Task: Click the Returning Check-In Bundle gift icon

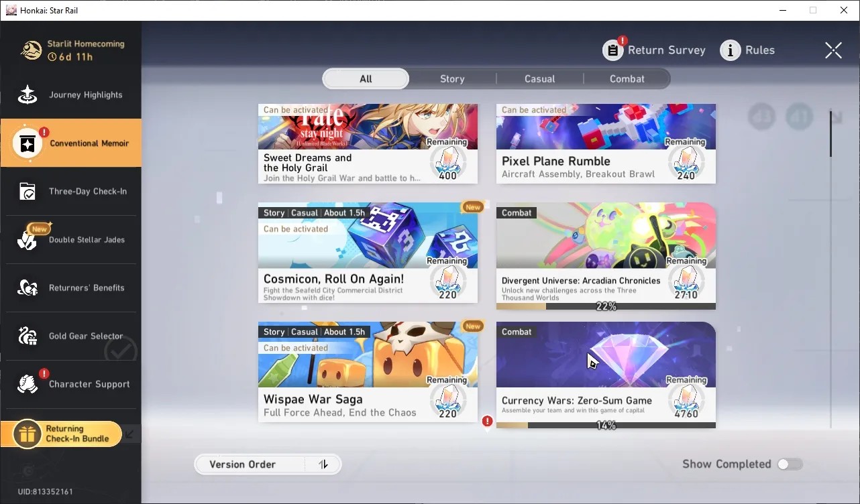Action: 27,434
